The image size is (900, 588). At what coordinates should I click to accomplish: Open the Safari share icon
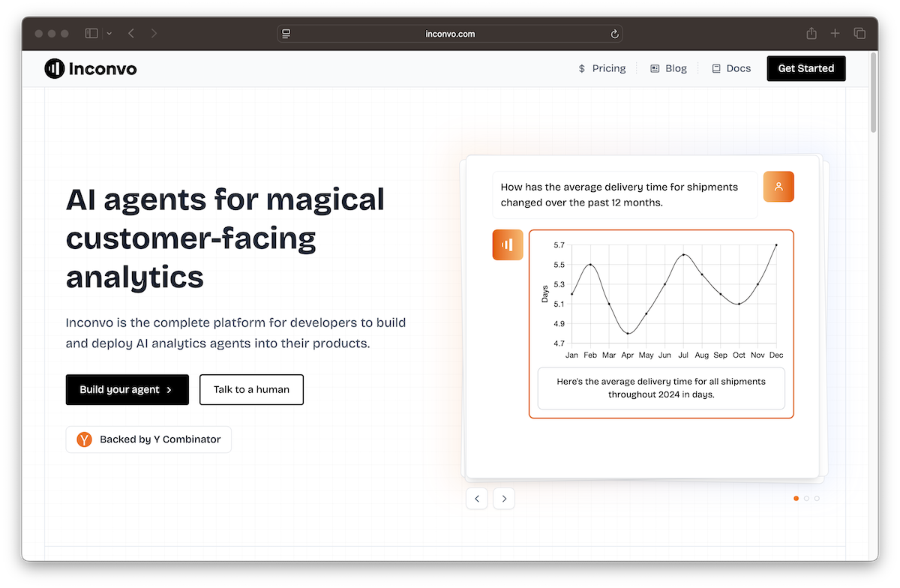click(x=811, y=34)
